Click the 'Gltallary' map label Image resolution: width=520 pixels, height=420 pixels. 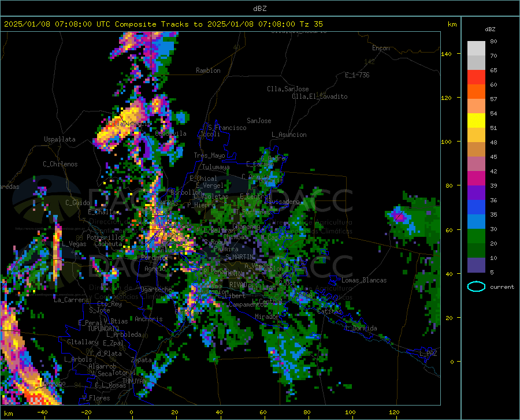point(83,342)
